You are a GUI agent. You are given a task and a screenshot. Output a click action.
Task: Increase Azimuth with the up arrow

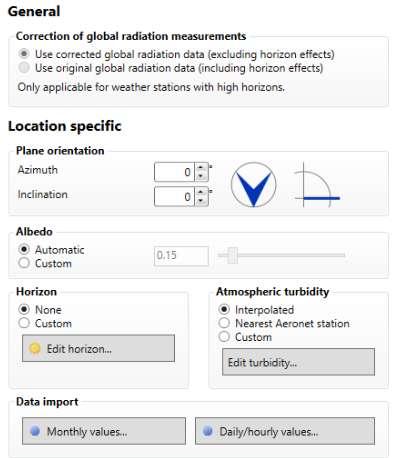tap(201, 168)
